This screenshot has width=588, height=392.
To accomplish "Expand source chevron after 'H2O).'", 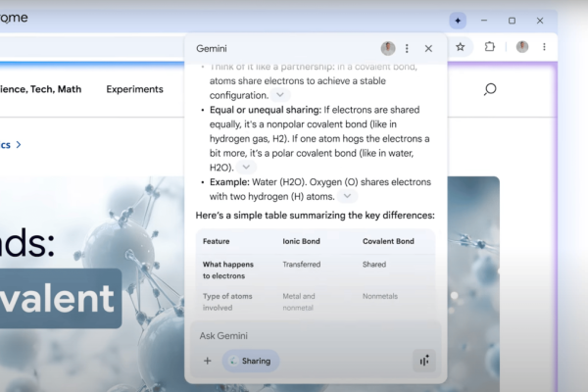I will (x=246, y=167).
